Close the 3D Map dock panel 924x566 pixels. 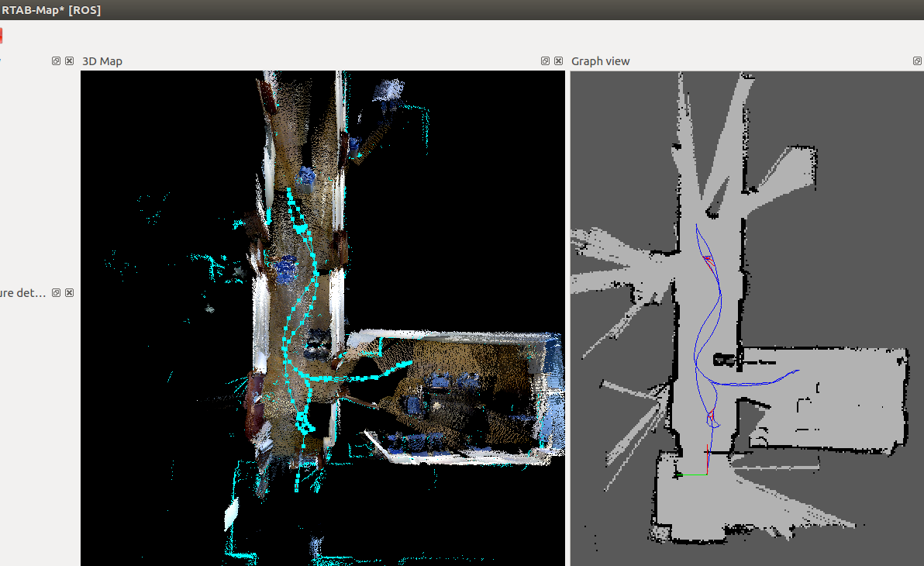[558, 60]
